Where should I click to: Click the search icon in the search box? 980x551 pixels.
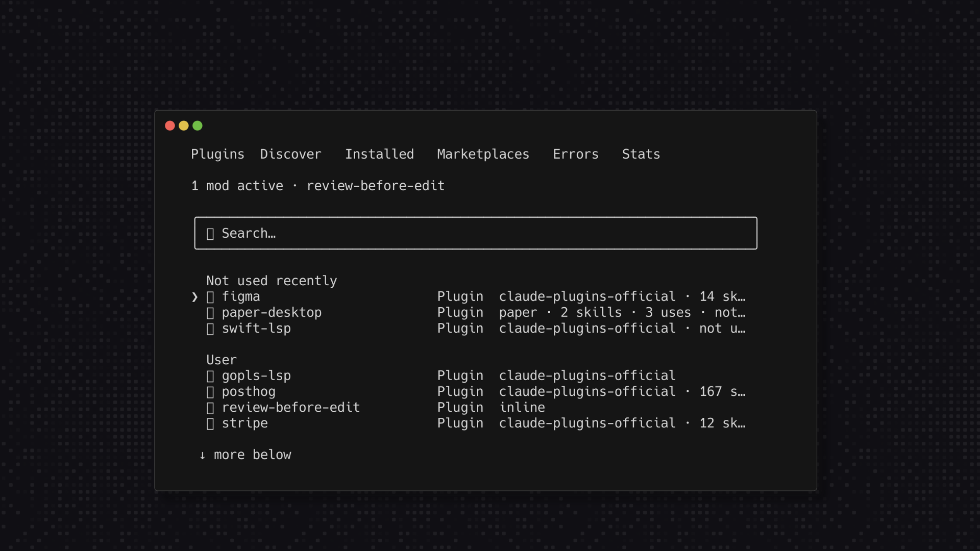coord(210,234)
